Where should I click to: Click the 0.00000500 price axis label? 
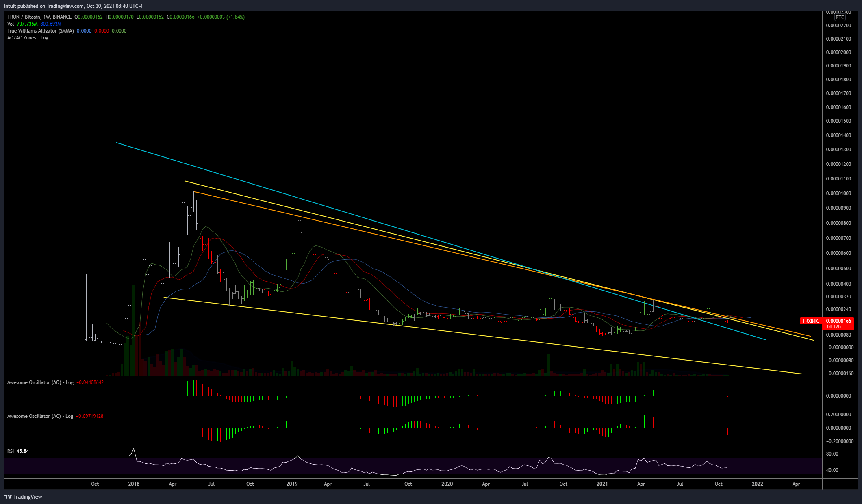tap(838, 269)
